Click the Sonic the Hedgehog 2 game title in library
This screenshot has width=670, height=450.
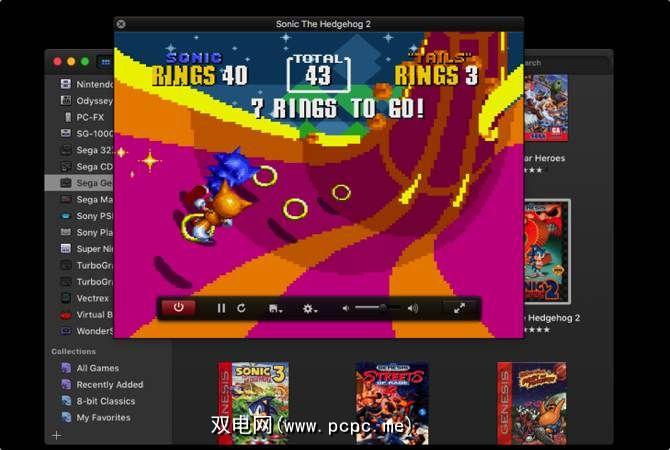click(x=552, y=318)
